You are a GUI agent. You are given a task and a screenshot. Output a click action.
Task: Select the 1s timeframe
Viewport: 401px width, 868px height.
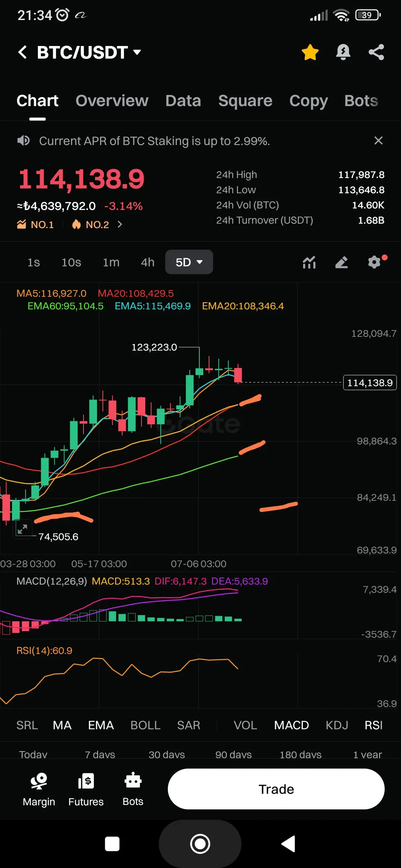33,262
